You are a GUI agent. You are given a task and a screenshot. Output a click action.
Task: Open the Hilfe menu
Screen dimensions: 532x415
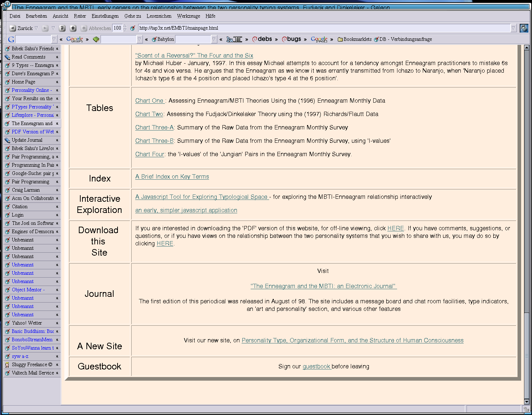[210, 16]
